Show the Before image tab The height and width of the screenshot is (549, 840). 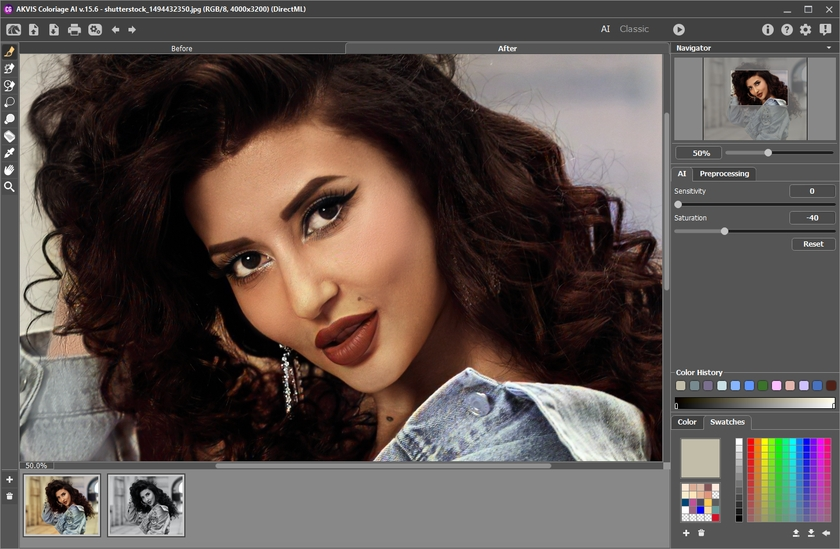182,48
